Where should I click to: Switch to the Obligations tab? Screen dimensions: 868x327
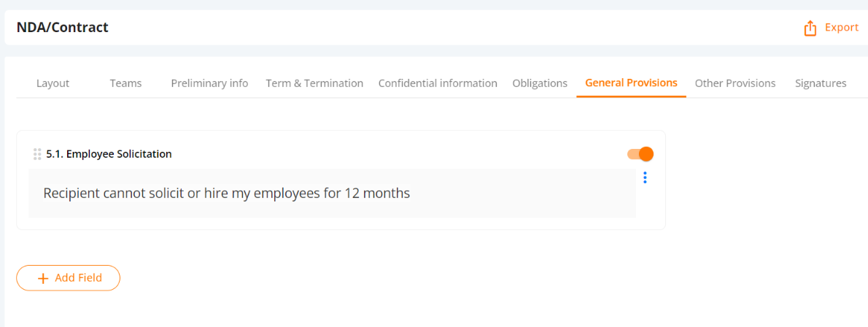point(540,84)
